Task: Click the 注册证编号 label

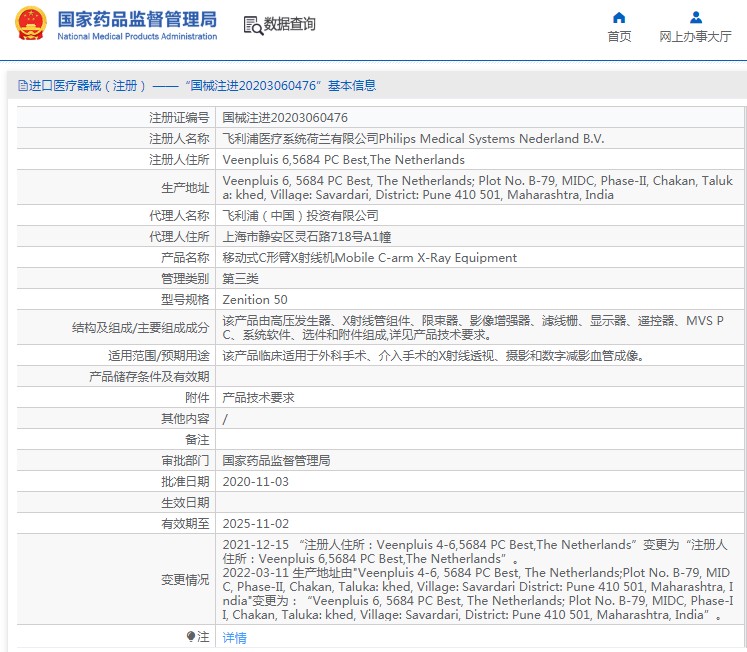Action: (x=179, y=118)
